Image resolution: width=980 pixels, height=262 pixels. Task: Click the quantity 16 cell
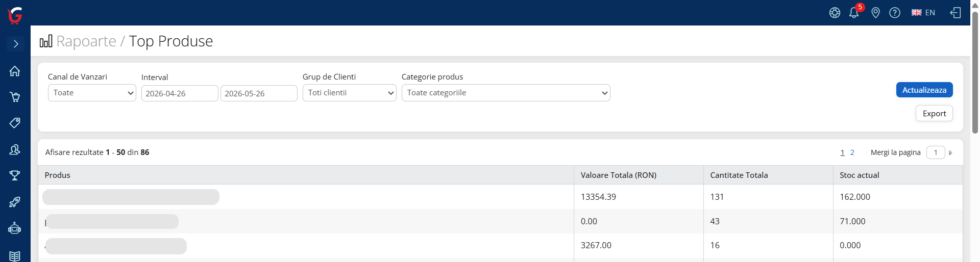[768, 245]
